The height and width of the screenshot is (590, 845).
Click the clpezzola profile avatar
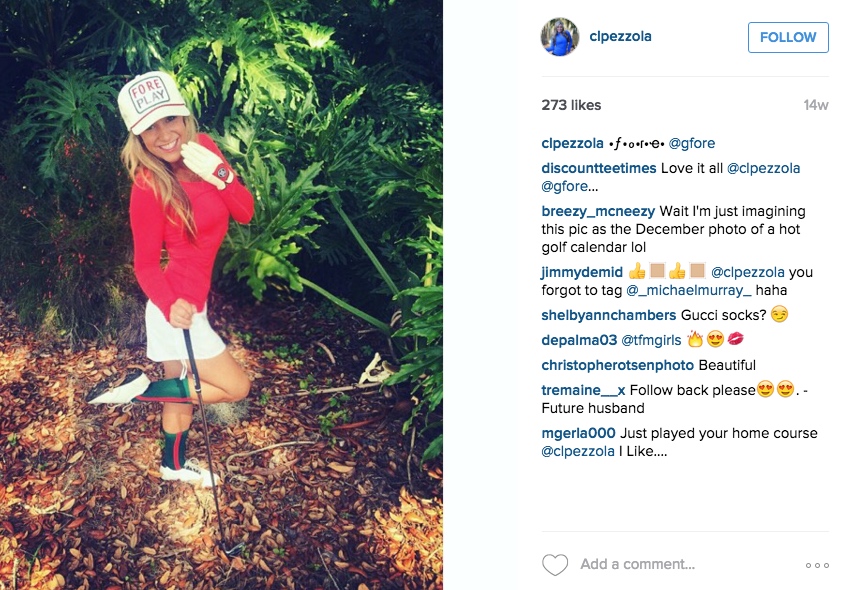pos(560,37)
